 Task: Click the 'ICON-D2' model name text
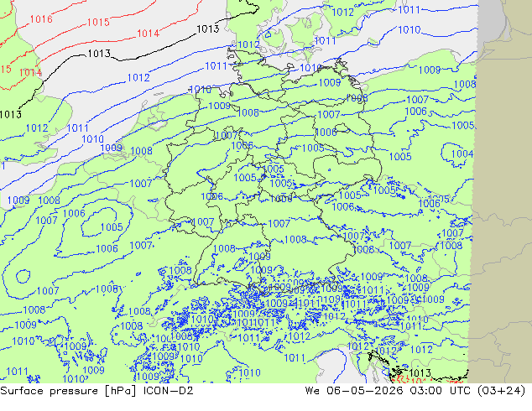[169, 391]
